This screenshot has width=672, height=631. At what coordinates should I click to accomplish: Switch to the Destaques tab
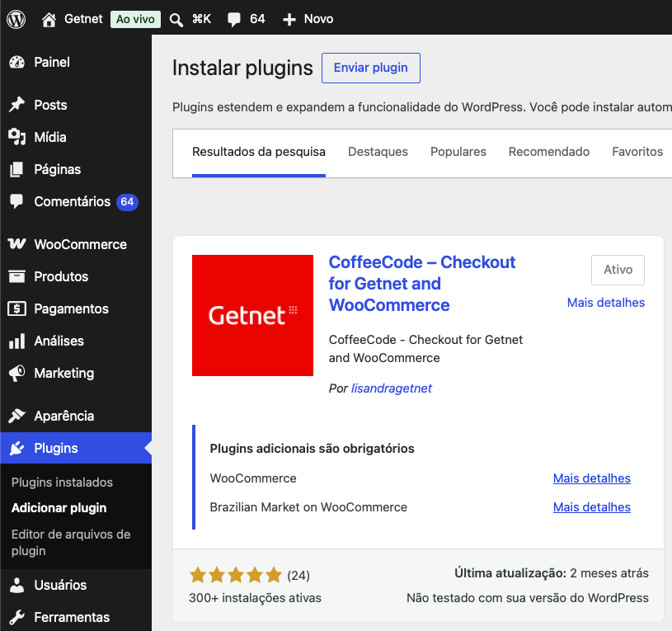[x=378, y=152]
